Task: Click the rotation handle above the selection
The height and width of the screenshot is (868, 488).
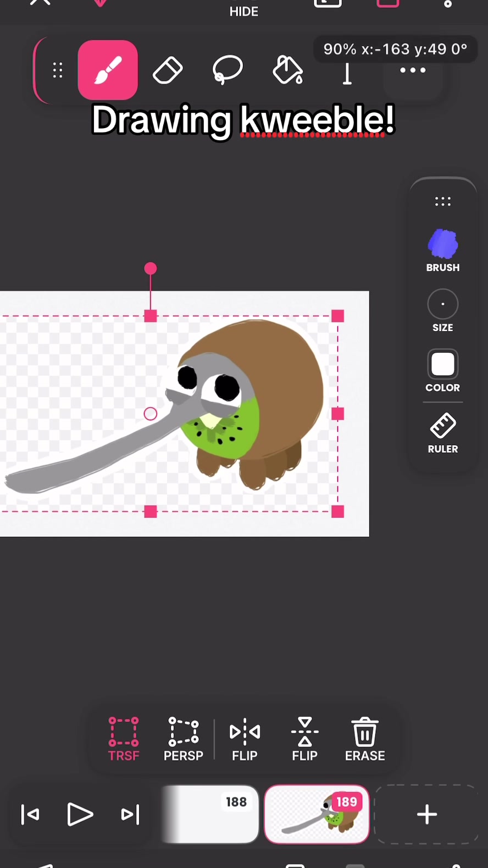Action: 151,268
